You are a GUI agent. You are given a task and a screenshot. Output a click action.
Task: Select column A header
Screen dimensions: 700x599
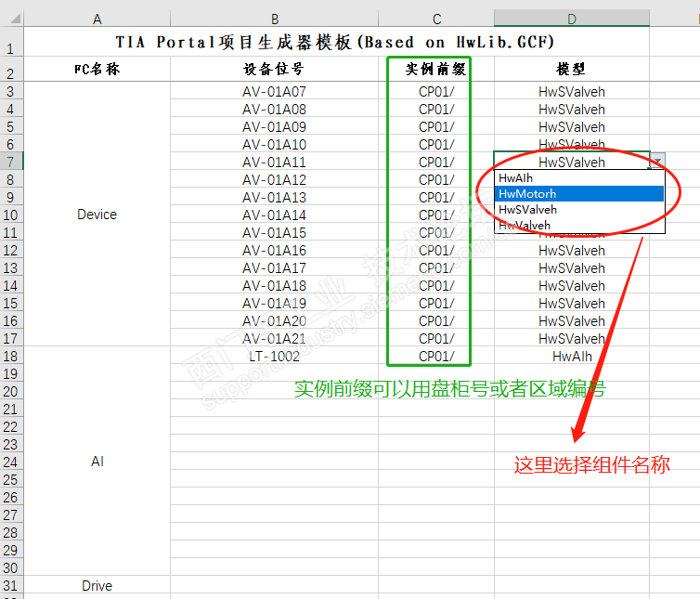point(97,19)
